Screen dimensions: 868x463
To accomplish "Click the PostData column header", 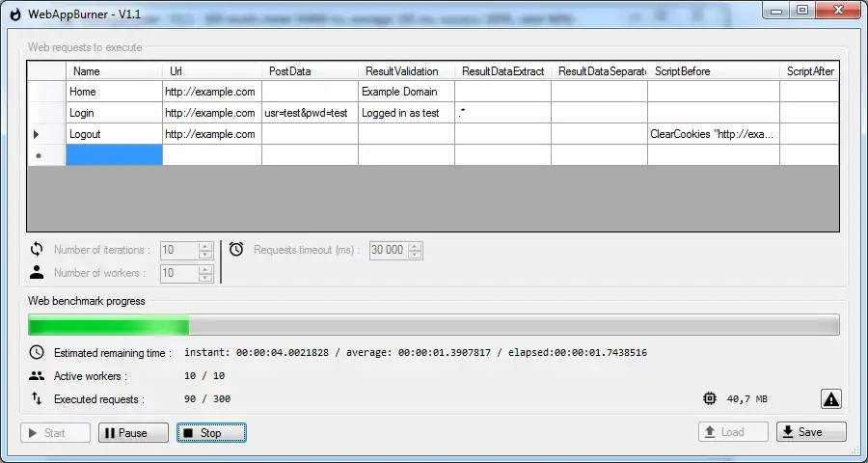I will pos(310,70).
